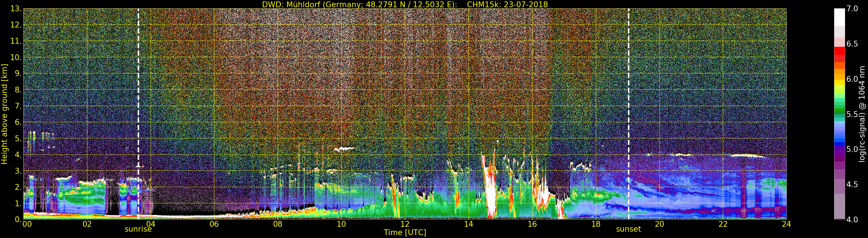868x238 pixels.
Task: Click the '10.' height axis tick label
Action: click(16, 57)
